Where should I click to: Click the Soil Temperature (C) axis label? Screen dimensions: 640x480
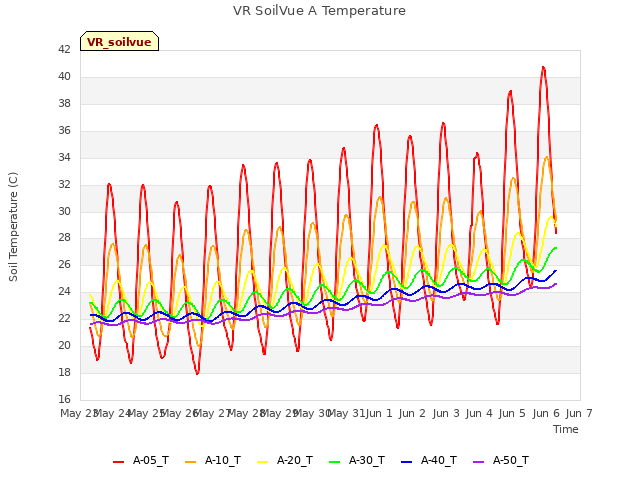point(13,227)
